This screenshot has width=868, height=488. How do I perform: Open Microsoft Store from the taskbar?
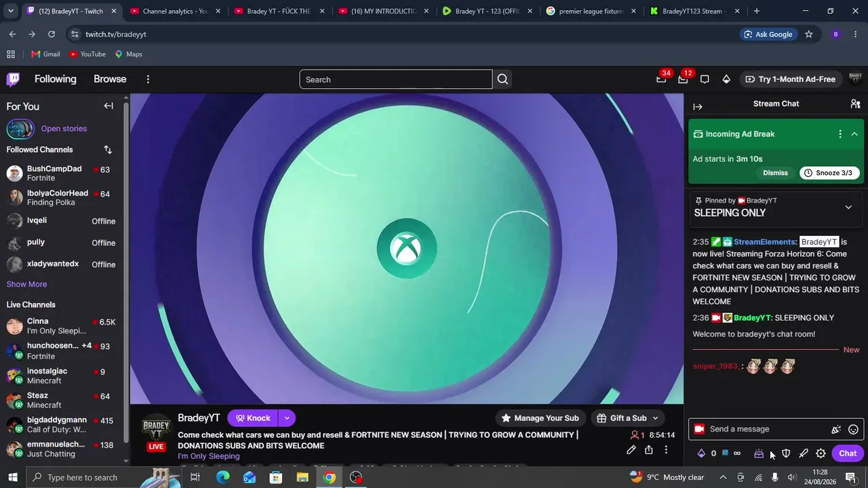click(x=276, y=477)
